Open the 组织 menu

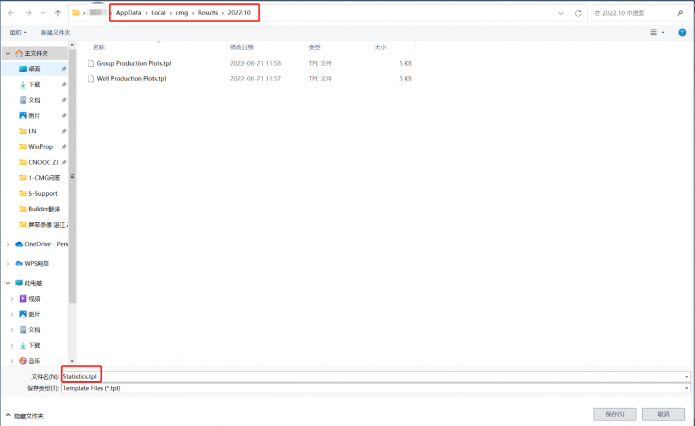pos(18,32)
